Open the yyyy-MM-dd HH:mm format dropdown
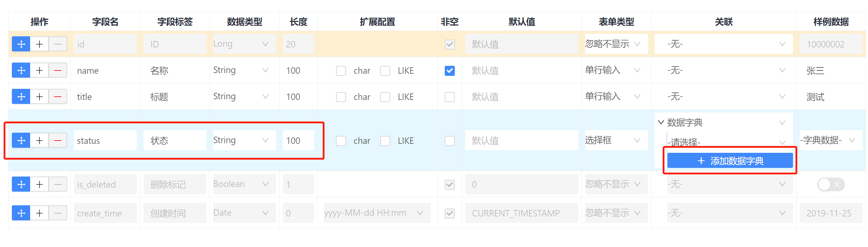Viewport: 868px width, 247px height. coord(377,213)
